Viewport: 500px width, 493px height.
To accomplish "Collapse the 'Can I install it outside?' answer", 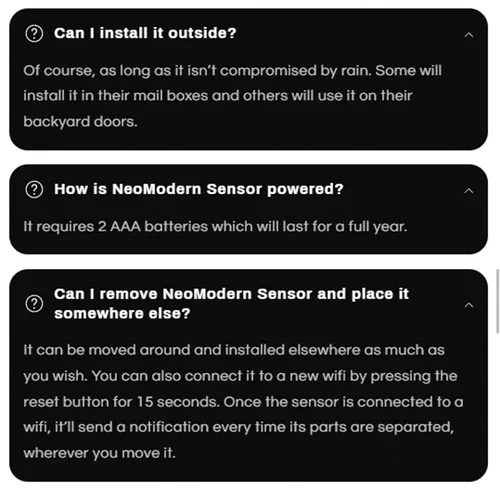I will pyautogui.click(x=469, y=35).
